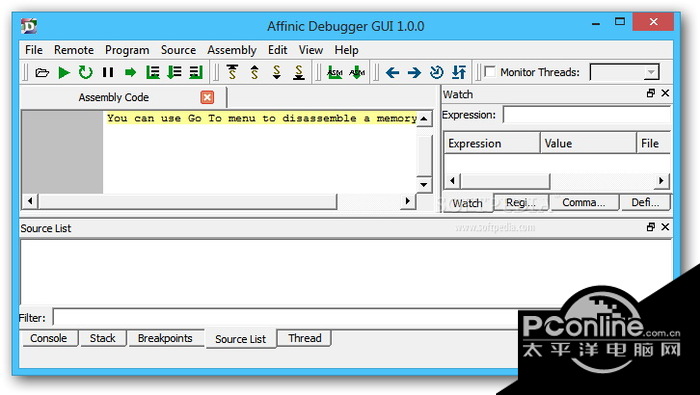Click the Watch table horizontal scrollbar thumb
This screenshot has width=700, height=395.
pos(505,181)
